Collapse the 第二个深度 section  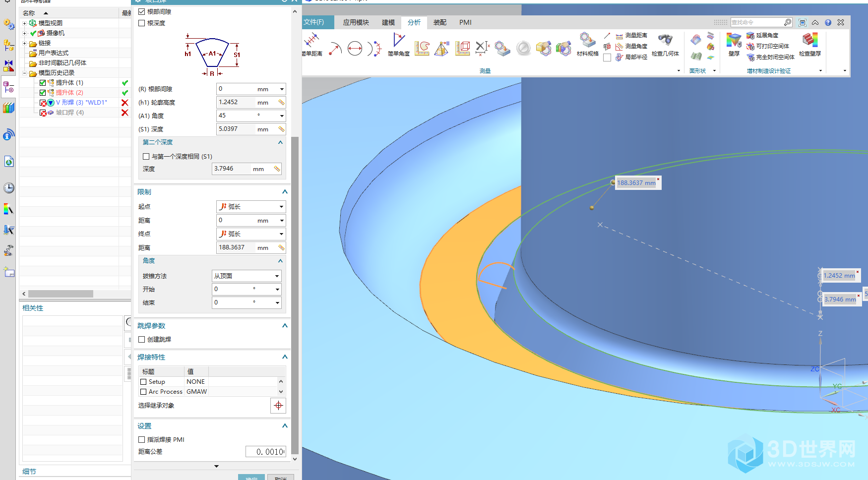click(280, 142)
